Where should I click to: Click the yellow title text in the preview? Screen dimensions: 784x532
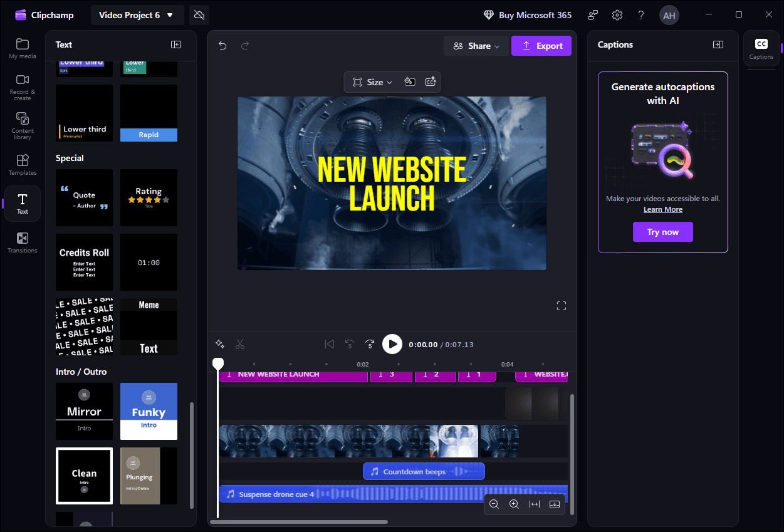392,184
